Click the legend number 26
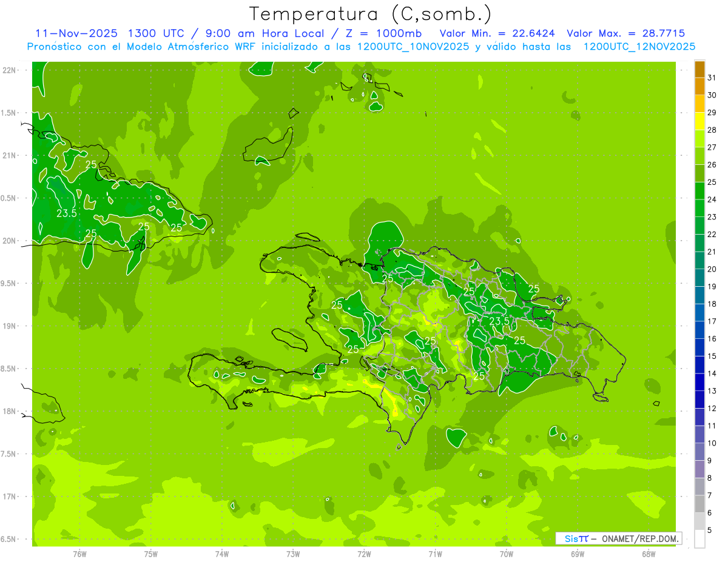The image size is (728, 562). 712,165
